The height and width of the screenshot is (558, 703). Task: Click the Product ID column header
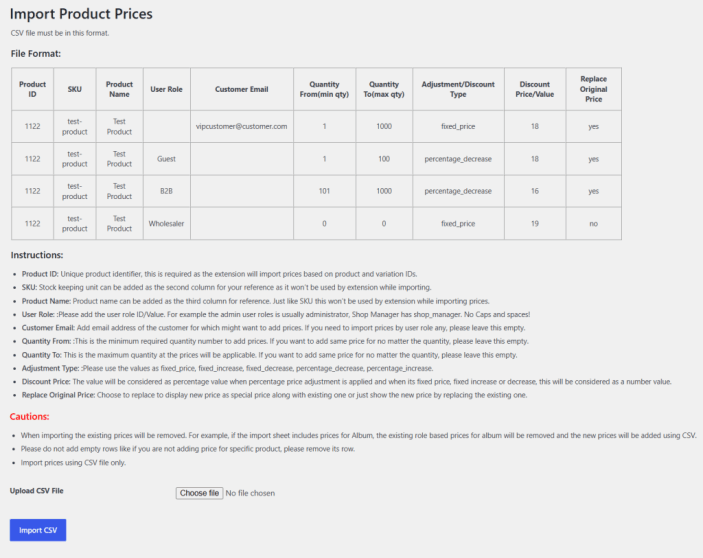pos(32,89)
